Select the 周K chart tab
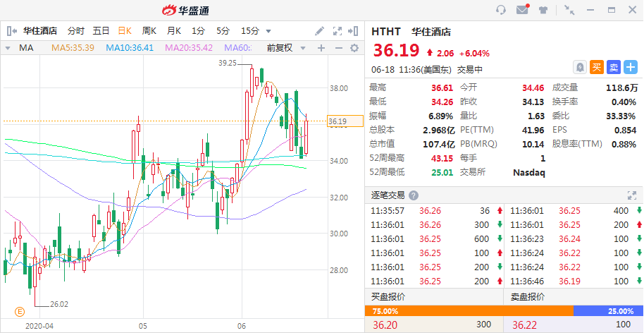This screenshot has height=333, width=644. [x=149, y=31]
